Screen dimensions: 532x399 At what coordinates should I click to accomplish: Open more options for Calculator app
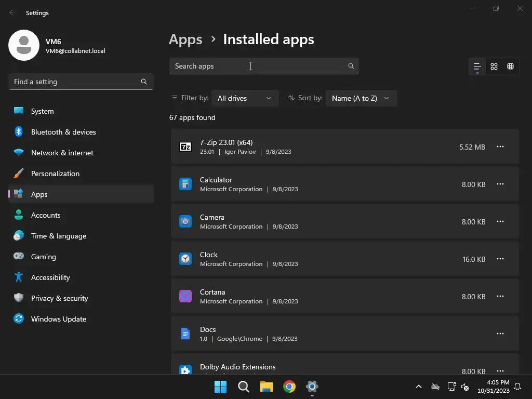point(500,184)
